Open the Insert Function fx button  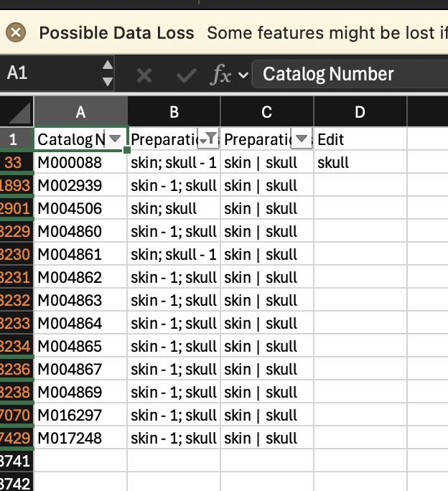(x=220, y=75)
